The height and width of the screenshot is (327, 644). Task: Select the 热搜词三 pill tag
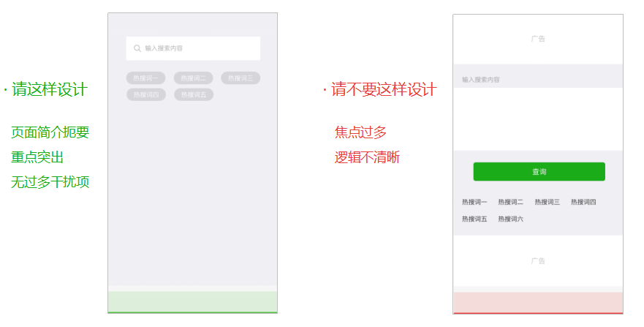click(240, 78)
